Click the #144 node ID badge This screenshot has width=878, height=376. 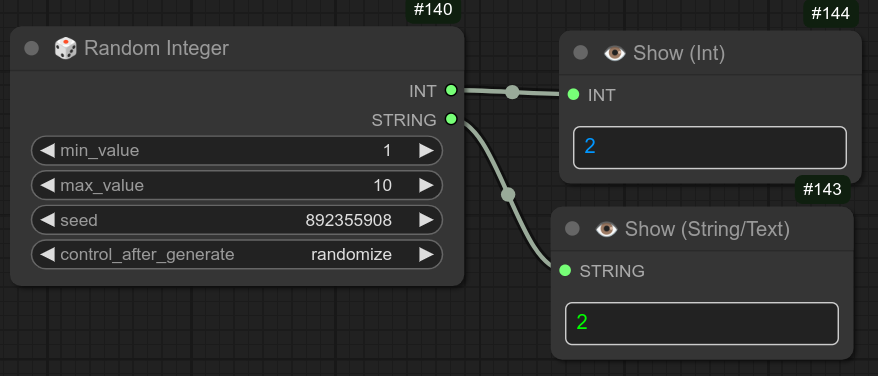[x=831, y=13]
